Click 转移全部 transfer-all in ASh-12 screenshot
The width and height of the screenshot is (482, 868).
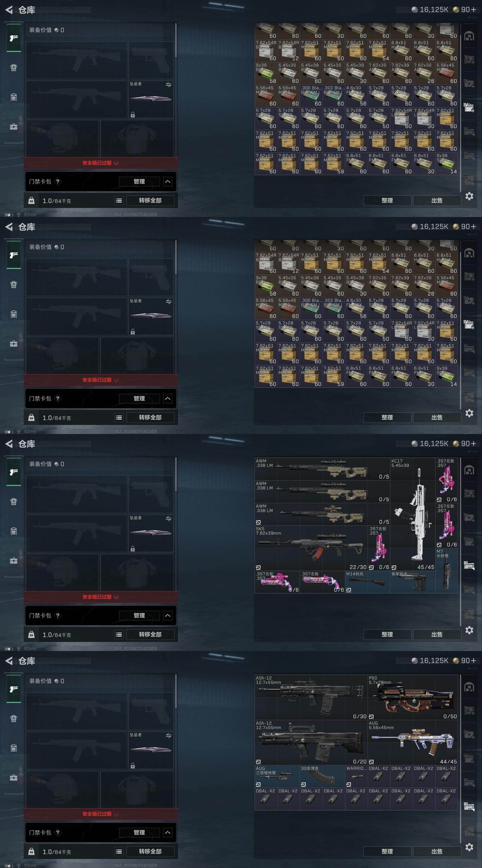click(x=150, y=851)
